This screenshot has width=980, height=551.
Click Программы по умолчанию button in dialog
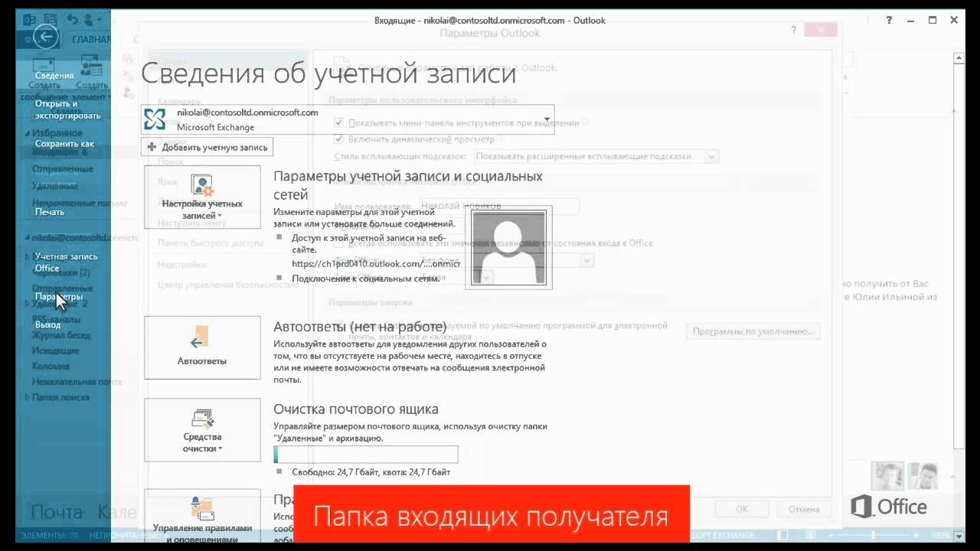753,331
